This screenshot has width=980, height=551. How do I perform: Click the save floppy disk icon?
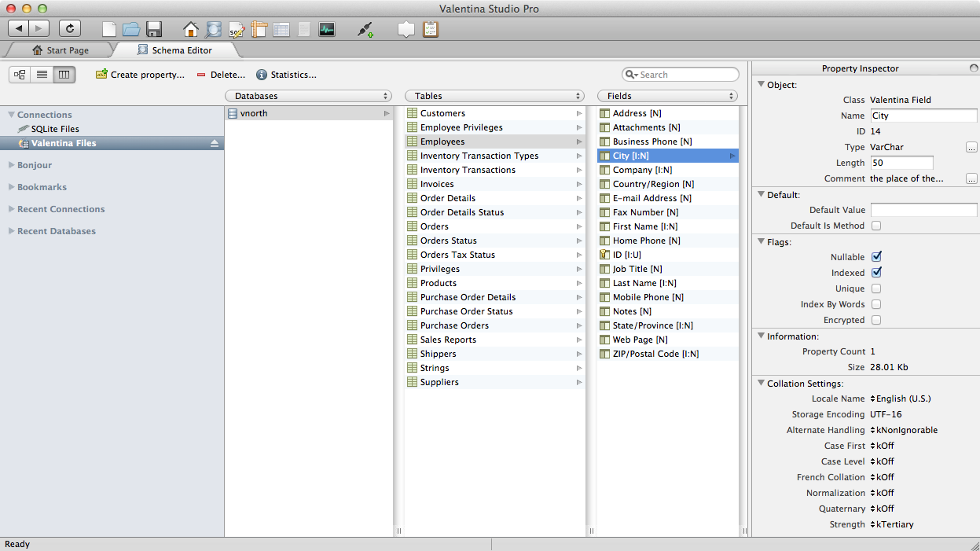pos(154,30)
